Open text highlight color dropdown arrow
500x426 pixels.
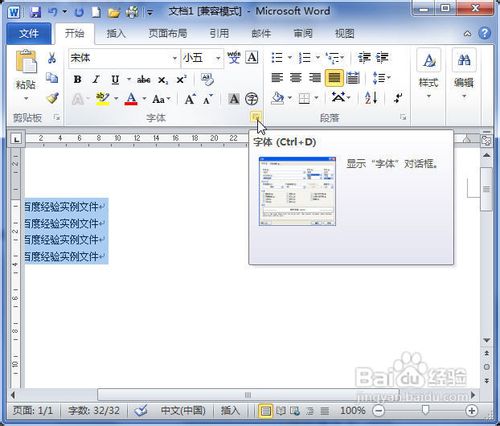pyautogui.click(x=116, y=99)
